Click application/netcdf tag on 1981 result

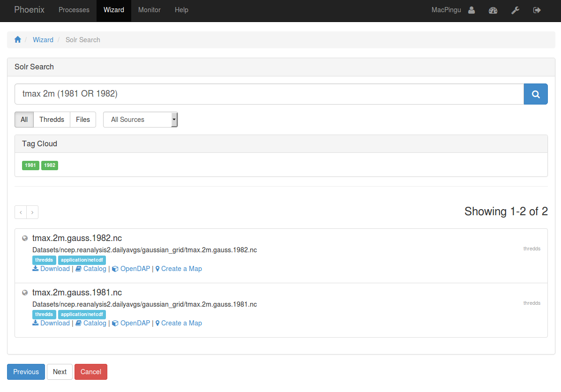[82, 314]
